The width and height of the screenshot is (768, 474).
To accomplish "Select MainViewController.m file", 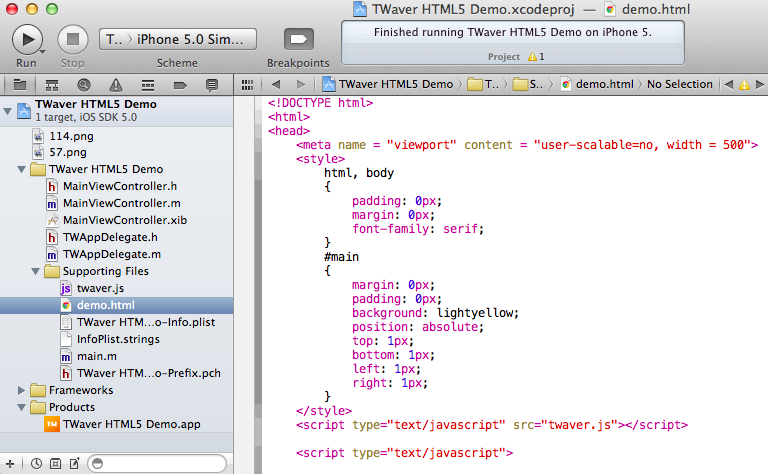I will (121, 203).
